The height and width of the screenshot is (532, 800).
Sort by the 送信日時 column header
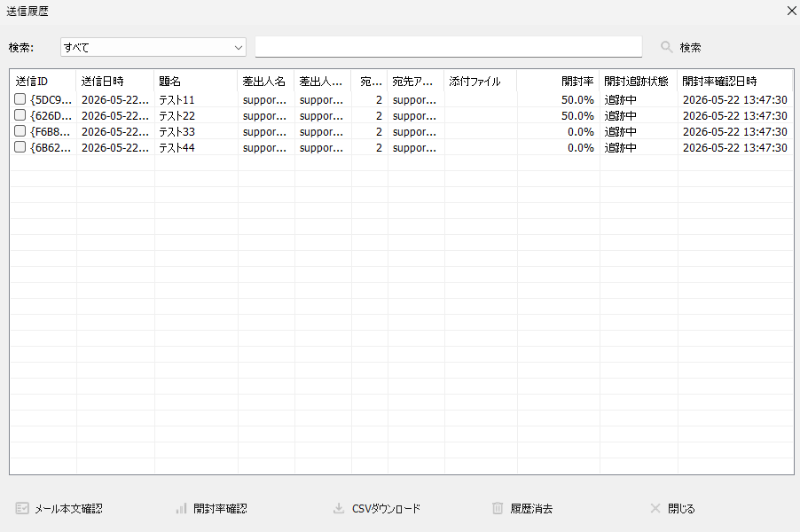114,81
